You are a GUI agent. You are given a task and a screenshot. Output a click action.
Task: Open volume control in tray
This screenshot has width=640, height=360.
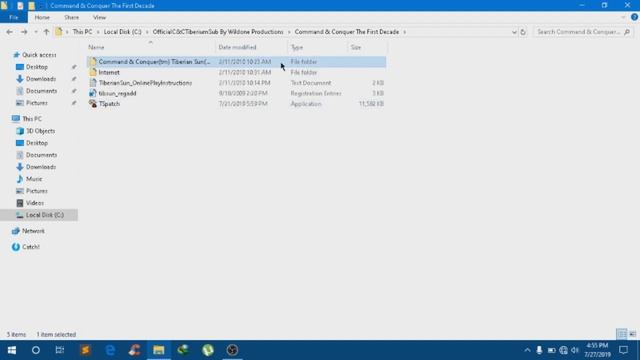(x=575, y=350)
